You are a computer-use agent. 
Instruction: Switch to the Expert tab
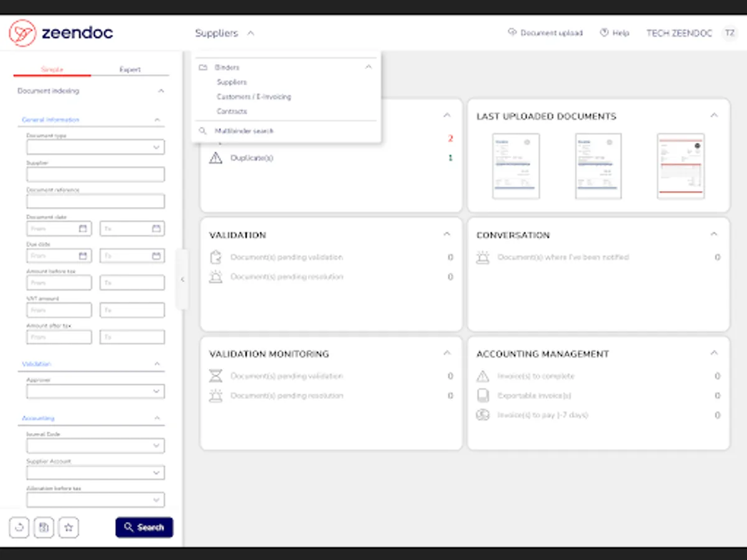pos(129,69)
